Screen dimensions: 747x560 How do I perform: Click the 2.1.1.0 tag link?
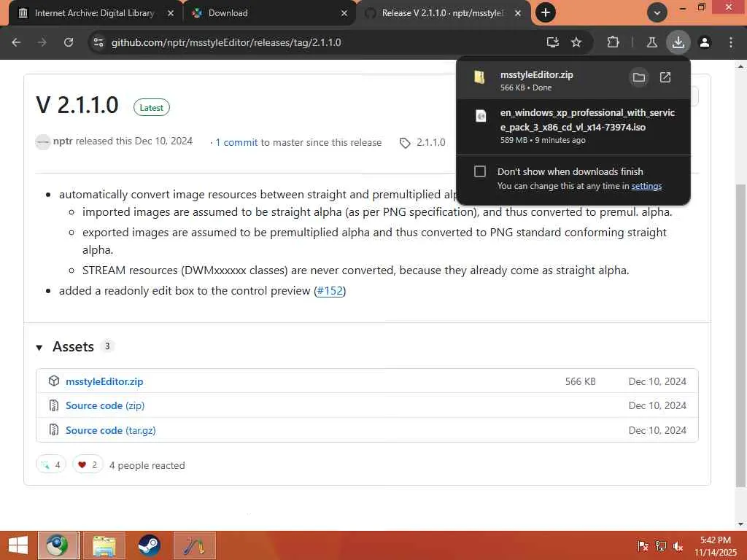(x=430, y=142)
